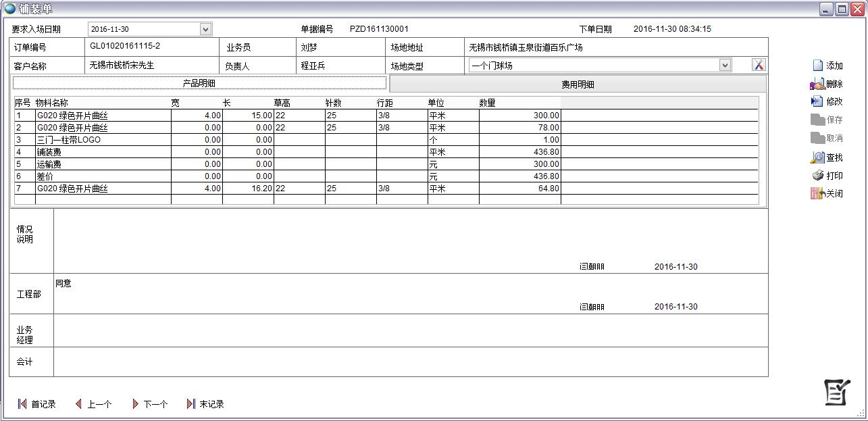Click the 关闭 (Close) toolbar icon
This screenshot has width=868, height=421.
(817, 193)
